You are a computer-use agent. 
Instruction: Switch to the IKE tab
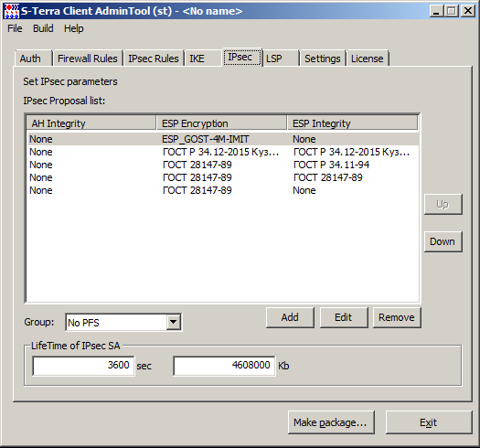pos(203,59)
